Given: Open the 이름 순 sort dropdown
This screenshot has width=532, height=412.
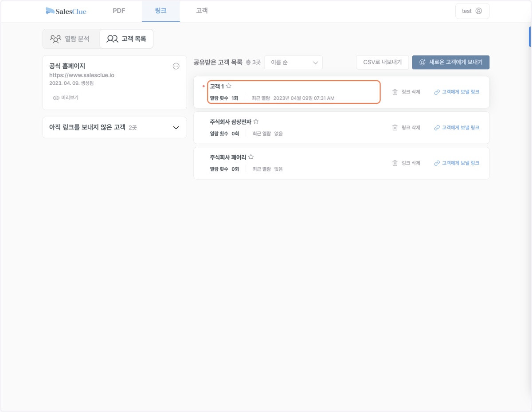Looking at the screenshot, I should click(x=293, y=63).
